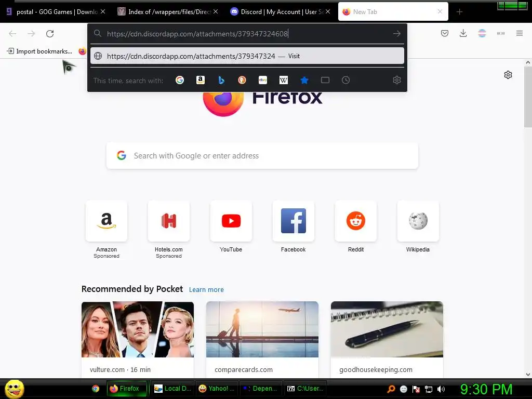Click the Chrome icon in the taskbar
532x399 pixels.
[x=96, y=389]
